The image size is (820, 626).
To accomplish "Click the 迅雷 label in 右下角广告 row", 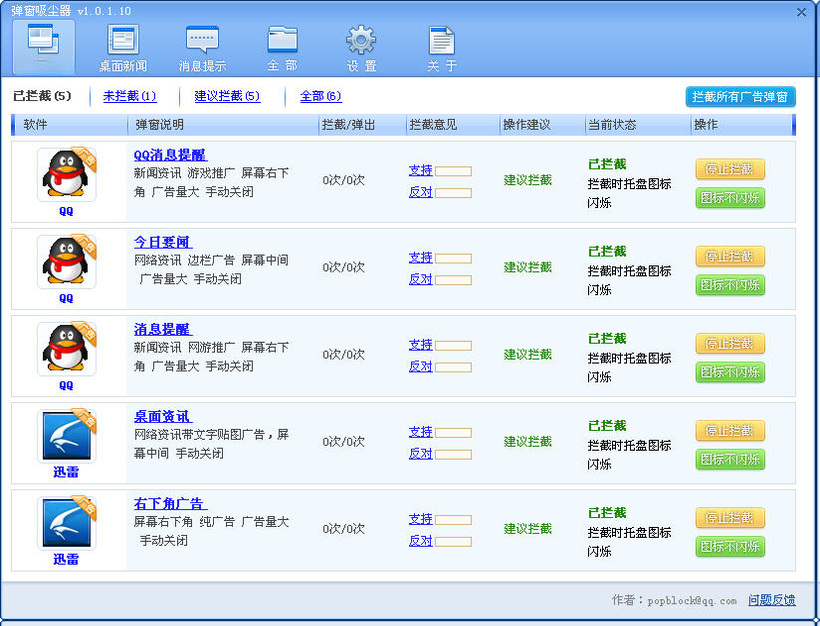I will tap(66, 560).
